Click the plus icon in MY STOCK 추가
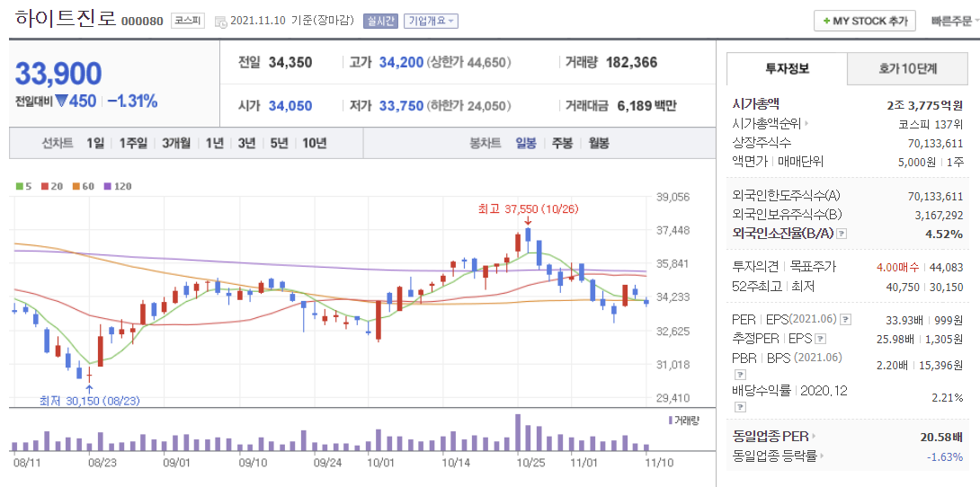 (827, 21)
